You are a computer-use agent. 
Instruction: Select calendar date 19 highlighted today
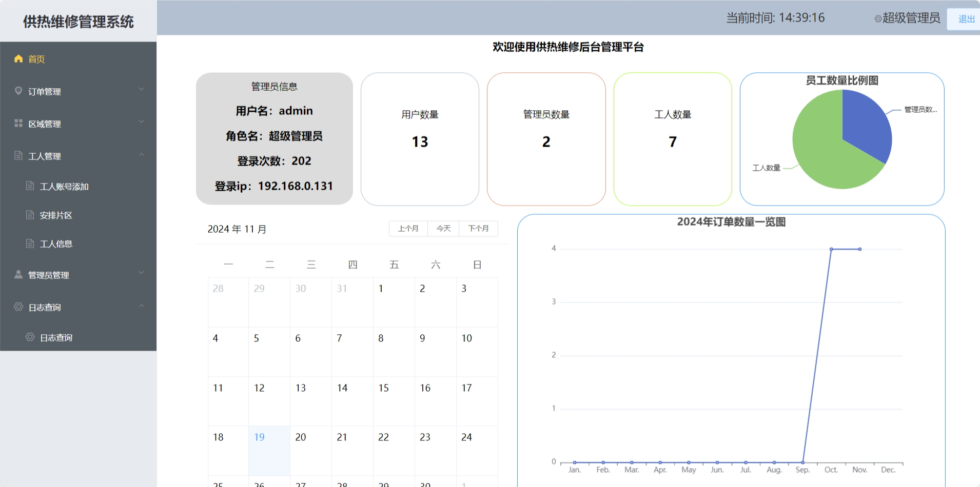tap(269, 451)
